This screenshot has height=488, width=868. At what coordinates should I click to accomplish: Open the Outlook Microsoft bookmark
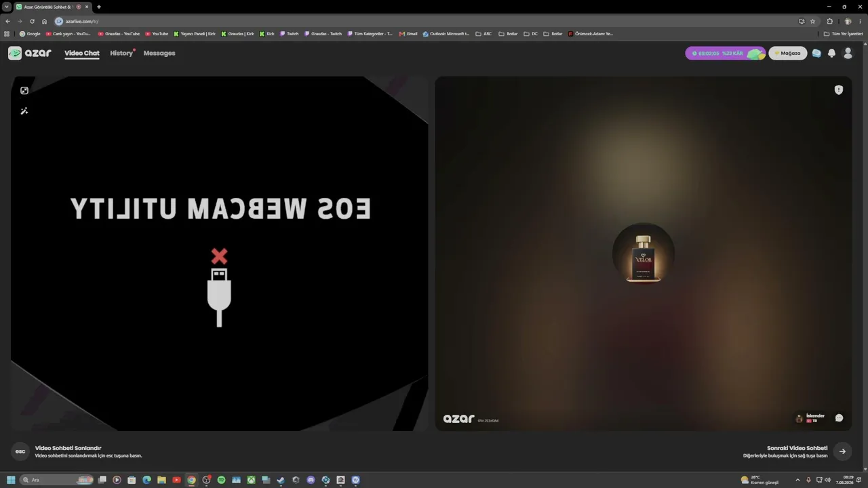coord(446,34)
